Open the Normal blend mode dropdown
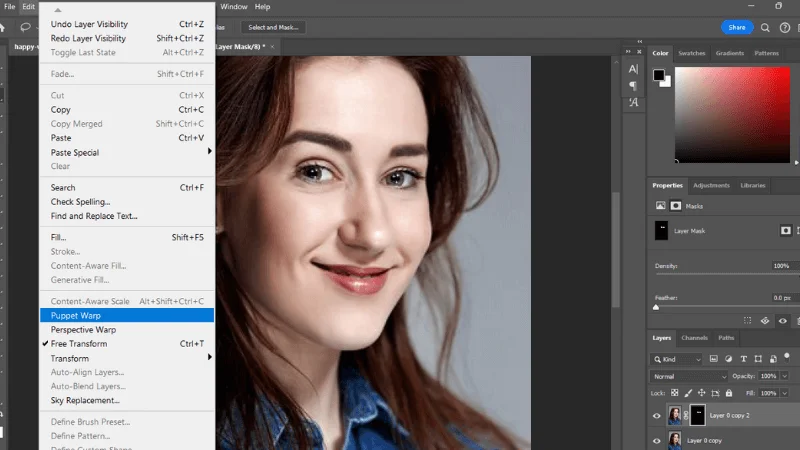 [689, 377]
